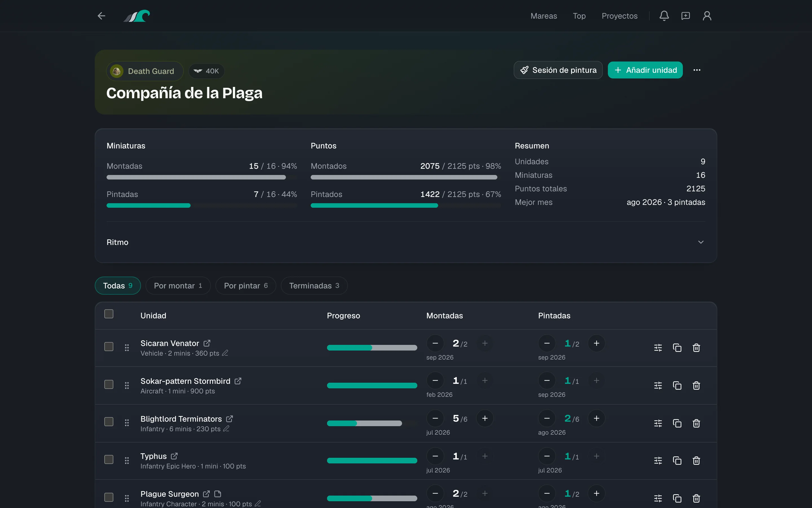Screen dimensions: 812x508
Task: Increase painted count for Sicaran Venator
Action: pyautogui.click(x=596, y=343)
